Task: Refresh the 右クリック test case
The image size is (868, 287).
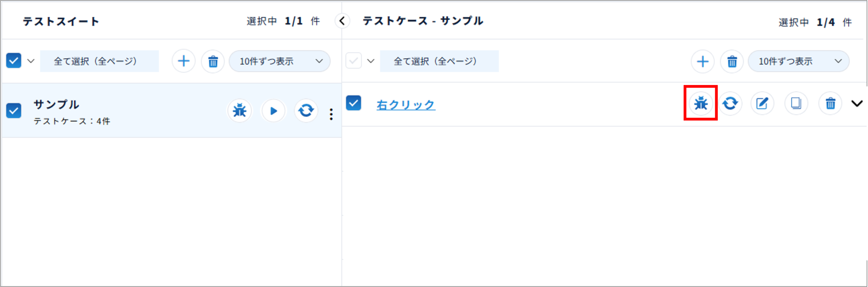Action: point(730,104)
